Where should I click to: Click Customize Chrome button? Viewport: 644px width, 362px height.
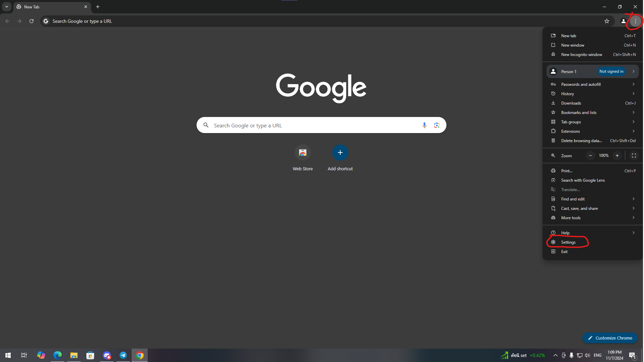coord(611,338)
